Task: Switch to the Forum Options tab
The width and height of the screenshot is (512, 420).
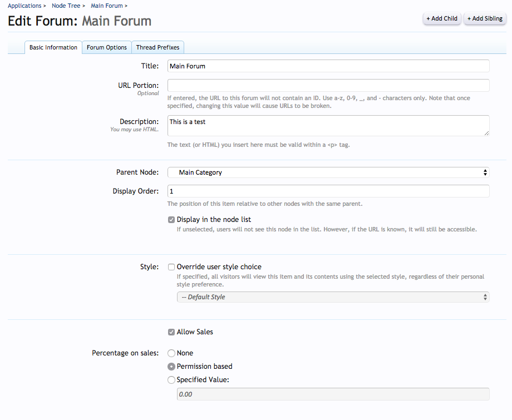Action: point(107,47)
